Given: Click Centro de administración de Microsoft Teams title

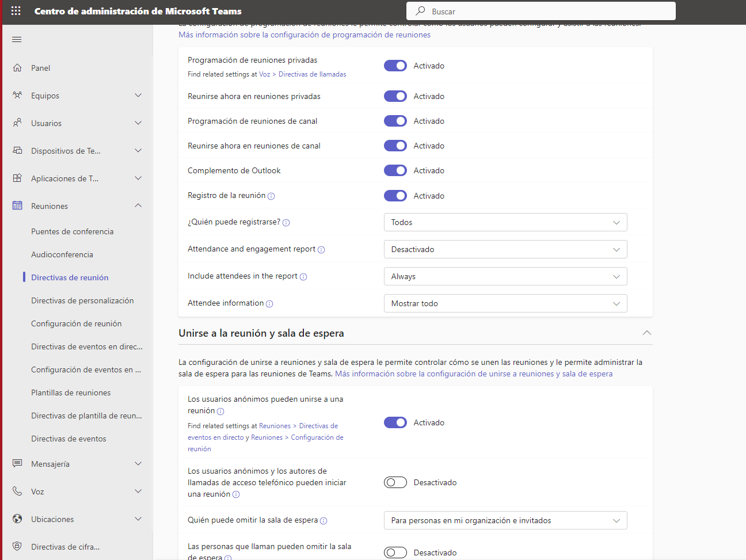Looking at the screenshot, I should tap(138, 11).
